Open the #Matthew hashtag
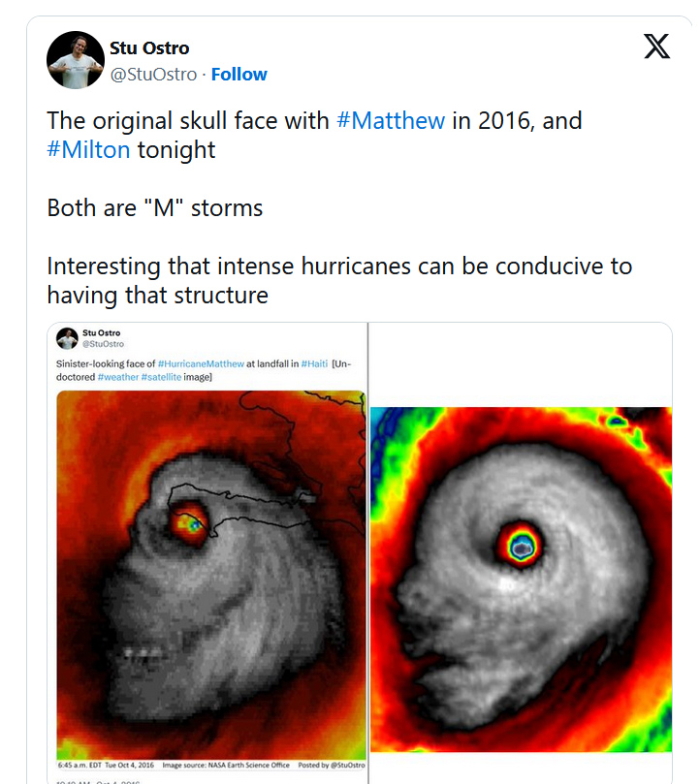 pyautogui.click(x=391, y=120)
